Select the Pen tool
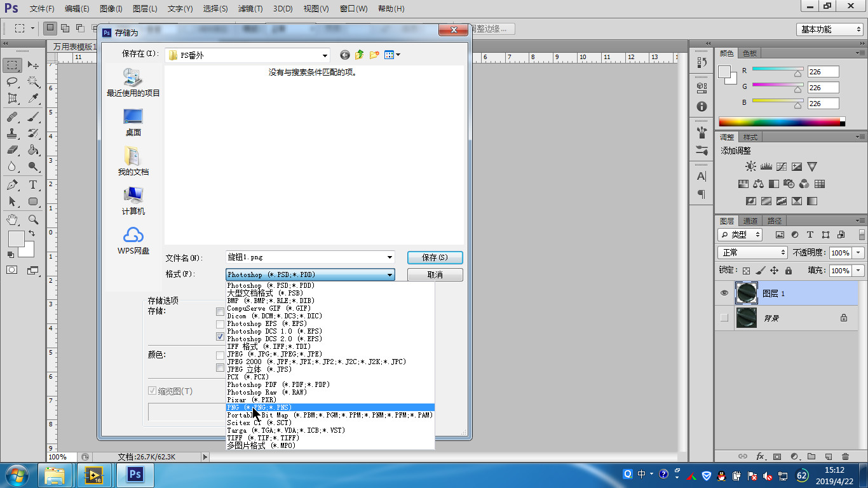 pyautogui.click(x=12, y=185)
